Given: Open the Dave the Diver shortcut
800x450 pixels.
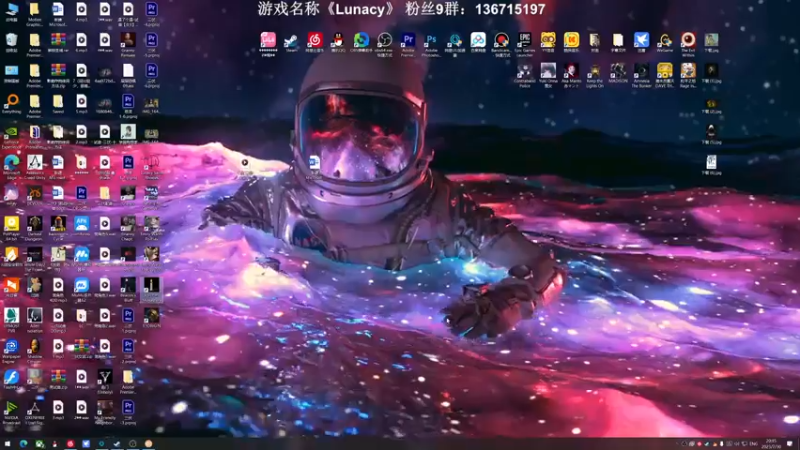Looking at the screenshot, I should [664, 75].
